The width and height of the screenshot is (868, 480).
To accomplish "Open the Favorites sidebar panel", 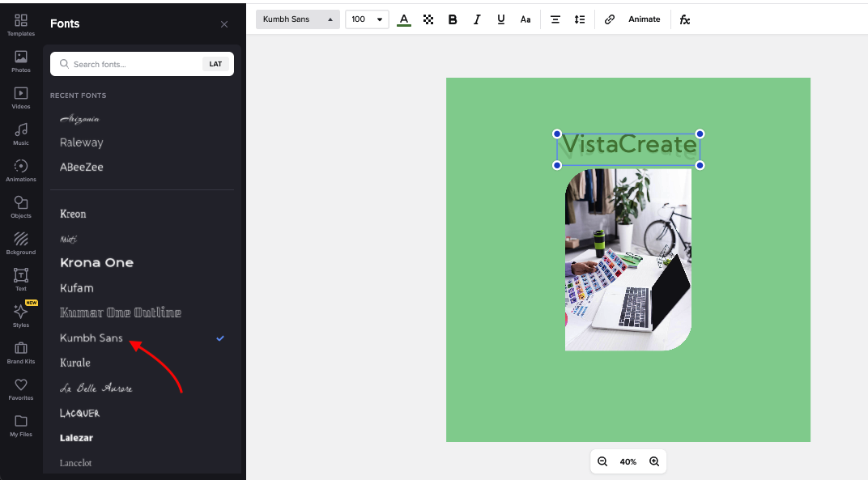I will point(21,390).
